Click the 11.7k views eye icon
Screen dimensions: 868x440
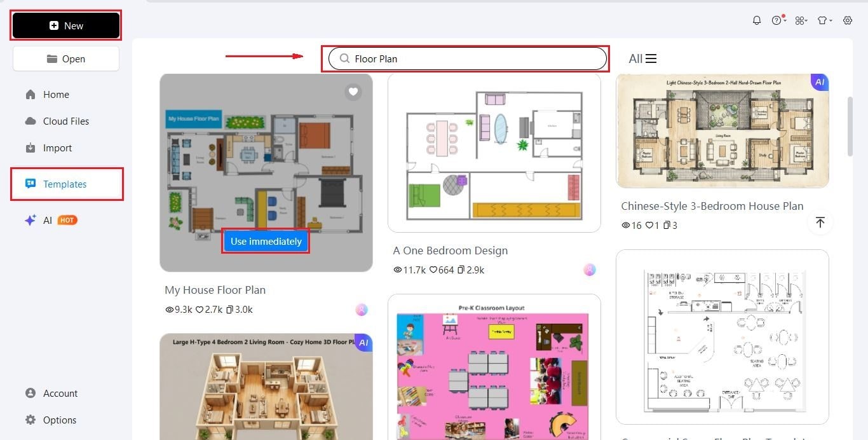398,270
